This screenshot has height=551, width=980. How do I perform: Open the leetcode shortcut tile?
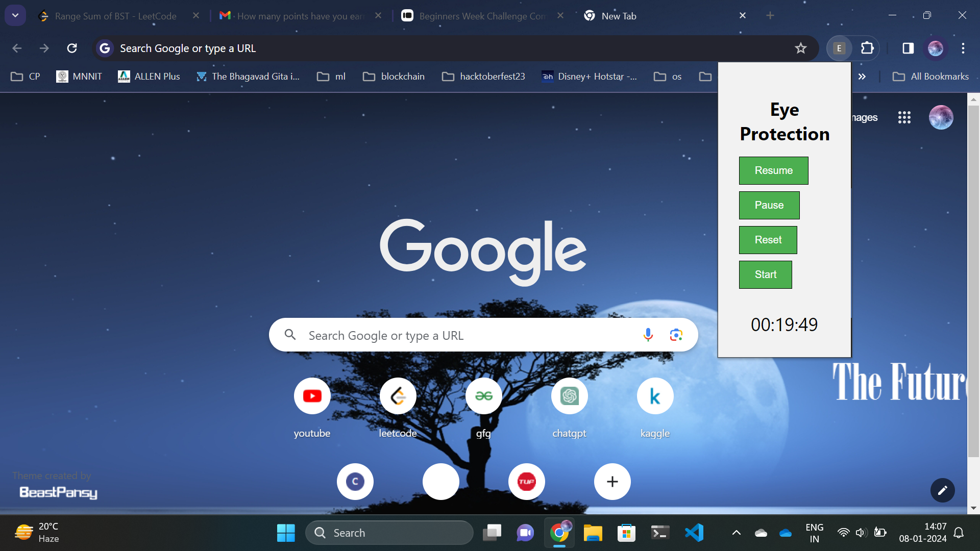398,396
